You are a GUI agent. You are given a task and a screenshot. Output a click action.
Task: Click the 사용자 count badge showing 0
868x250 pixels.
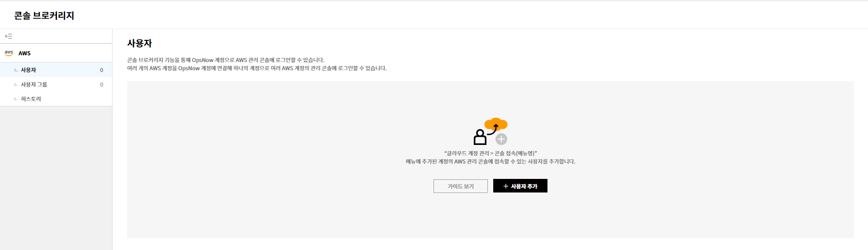tap(101, 70)
